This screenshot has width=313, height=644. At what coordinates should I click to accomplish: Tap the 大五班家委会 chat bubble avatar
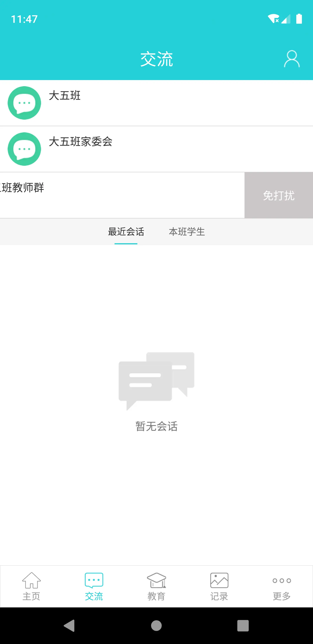click(x=24, y=149)
